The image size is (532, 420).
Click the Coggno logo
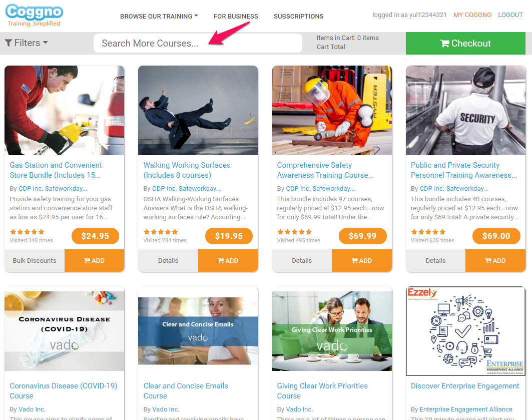coord(34,15)
